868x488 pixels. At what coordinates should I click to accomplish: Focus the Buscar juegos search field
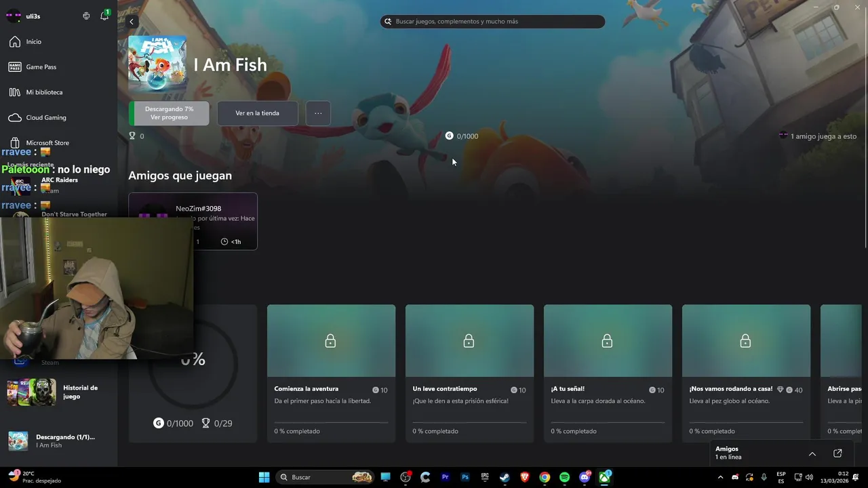point(492,22)
